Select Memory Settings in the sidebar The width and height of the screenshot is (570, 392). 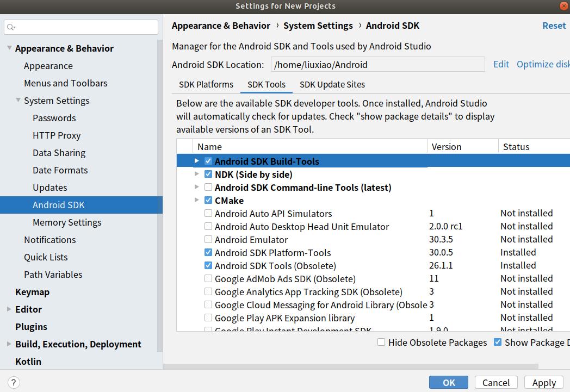point(67,222)
